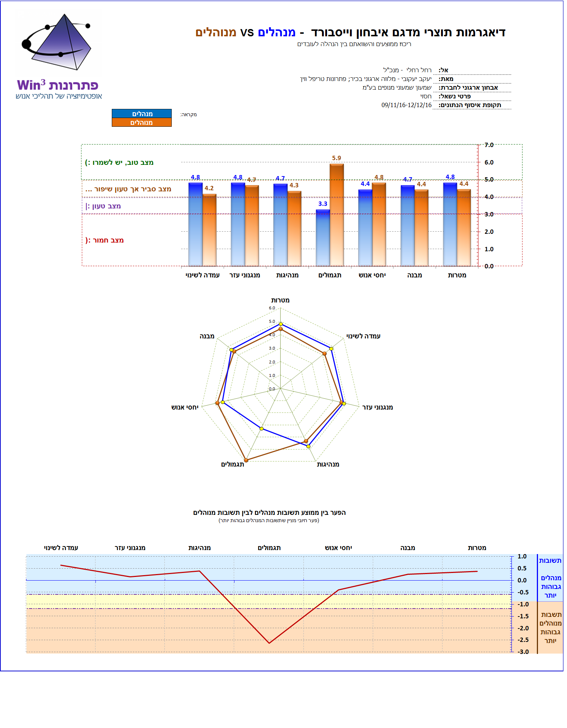Click the blue מבנה bar in bar chart
567x728 pixels.
coord(408,225)
